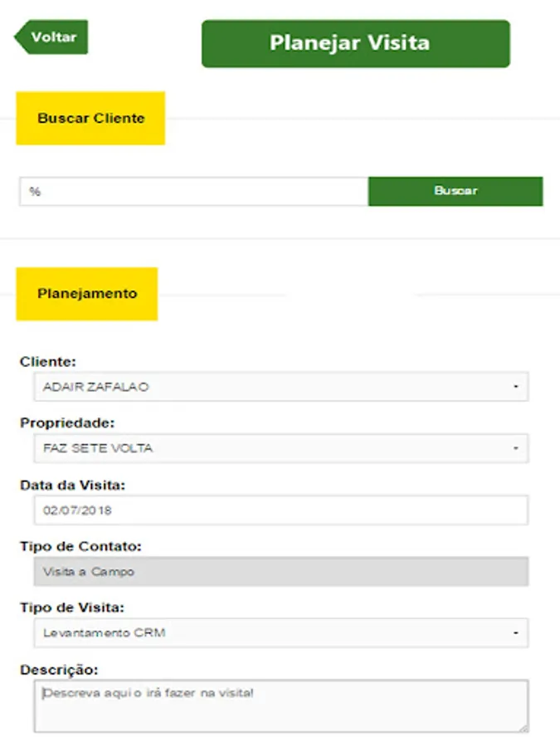Focus the Descrição text area
The image size is (560, 747).
(281, 706)
